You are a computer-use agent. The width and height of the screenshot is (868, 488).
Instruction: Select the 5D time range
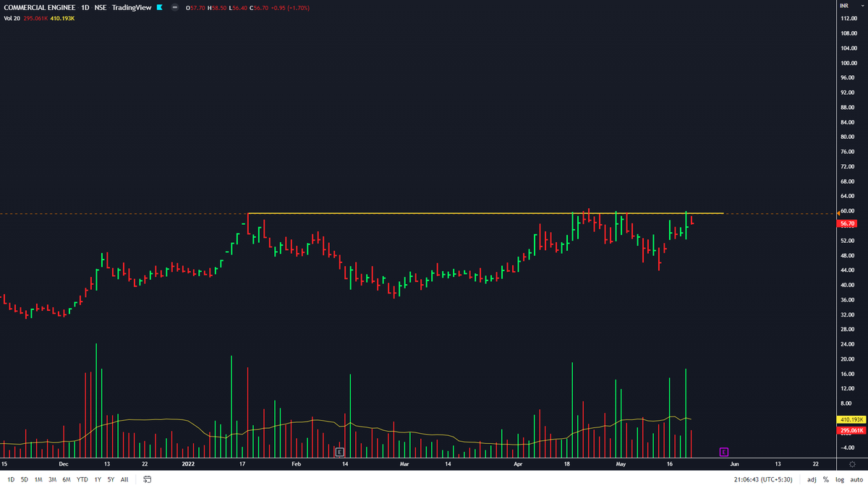(25, 479)
